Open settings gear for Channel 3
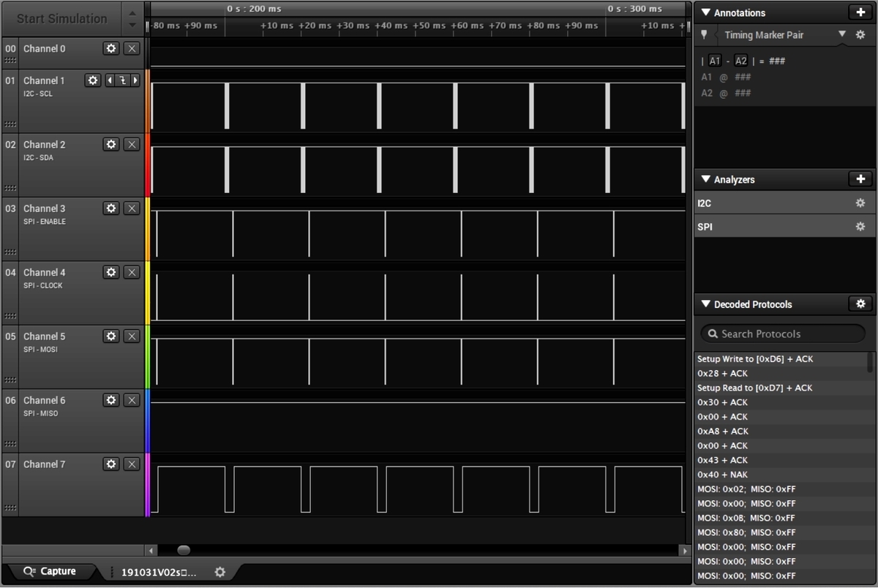The image size is (878, 588). 111,208
